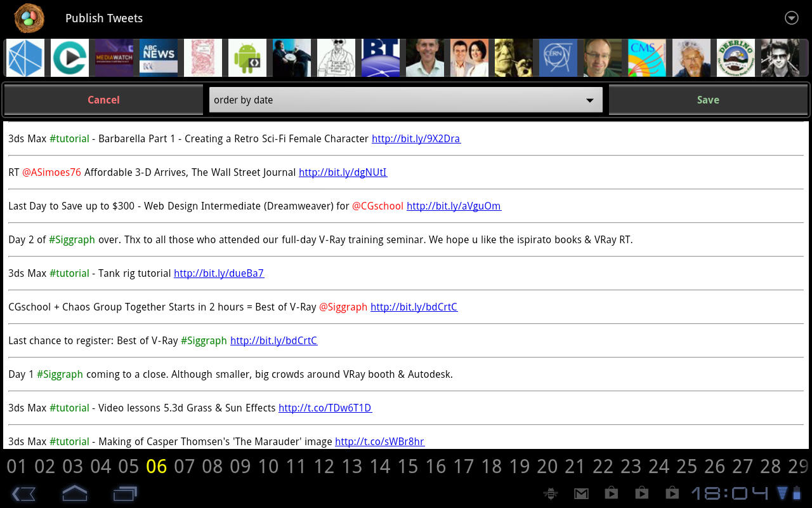Select the smiling man in white shirt avatar

[x=425, y=58]
